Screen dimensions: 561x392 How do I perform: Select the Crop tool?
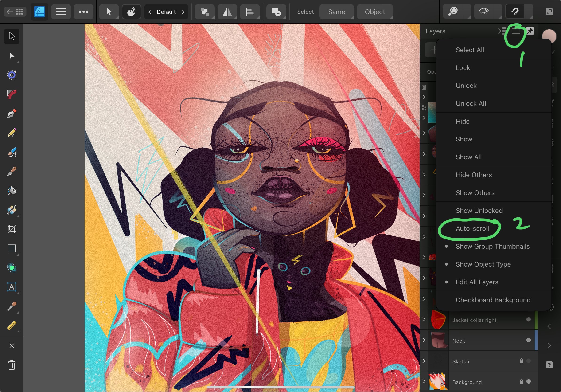point(12,229)
